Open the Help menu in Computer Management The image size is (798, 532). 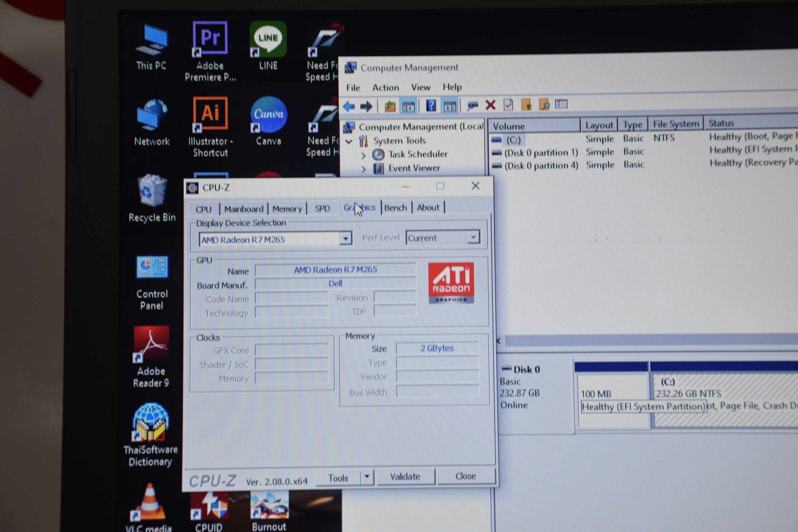coord(452,87)
